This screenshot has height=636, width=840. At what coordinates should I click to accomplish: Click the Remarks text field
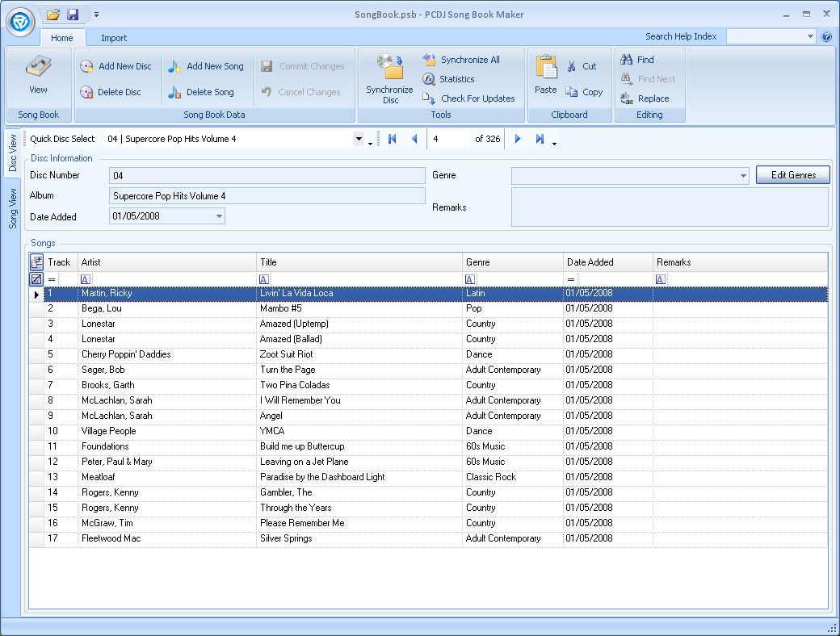pyautogui.click(x=670, y=207)
